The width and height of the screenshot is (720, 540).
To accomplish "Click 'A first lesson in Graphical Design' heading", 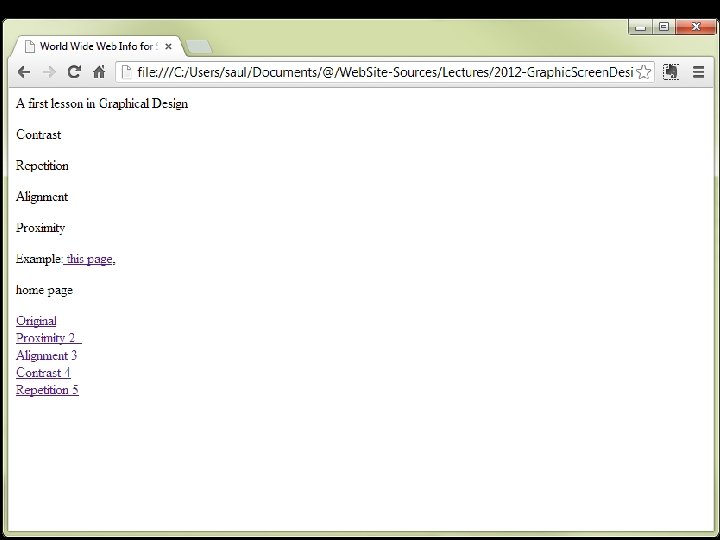I will click(x=102, y=104).
